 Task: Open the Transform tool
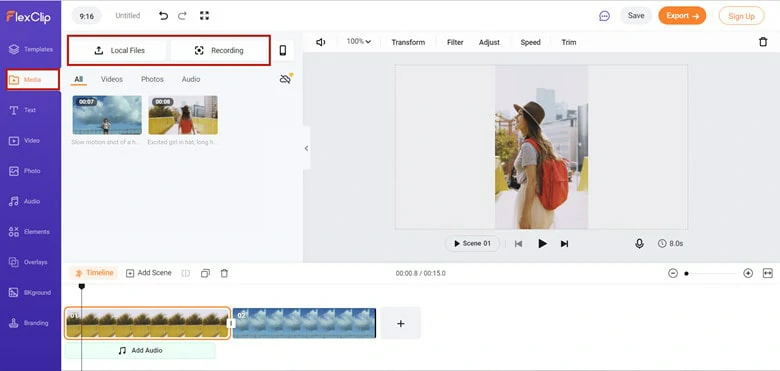408,42
